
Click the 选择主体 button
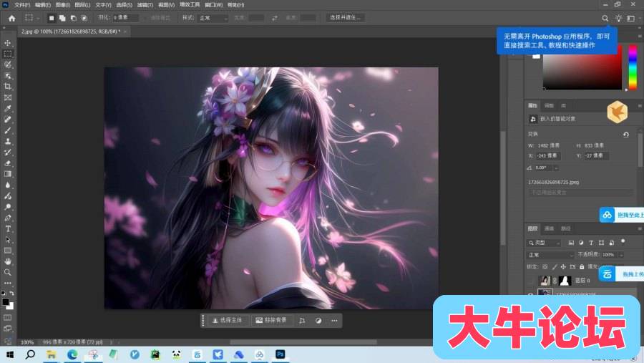pyautogui.click(x=227, y=320)
